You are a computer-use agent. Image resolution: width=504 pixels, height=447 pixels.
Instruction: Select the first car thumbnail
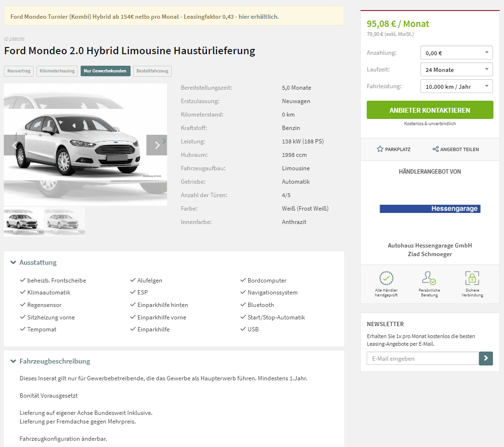coord(24,221)
